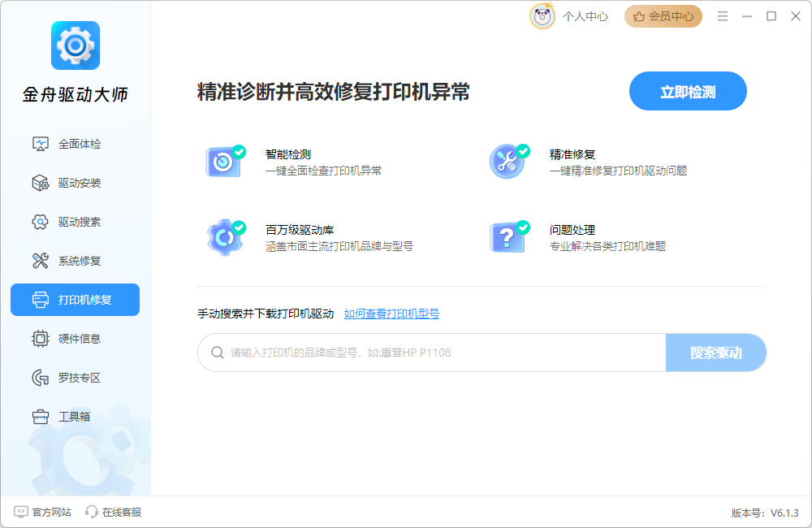Switch to 系统修复 section
The image size is (812, 528).
pos(75,261)
